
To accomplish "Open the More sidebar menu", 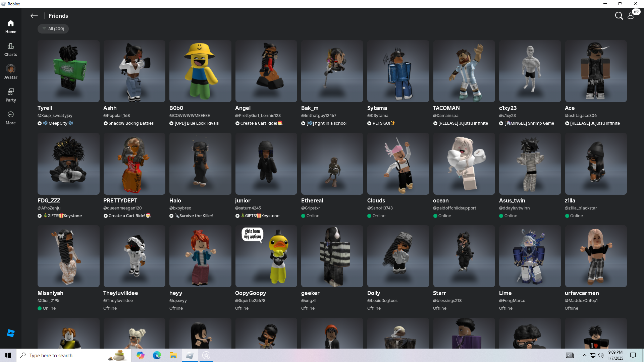I will tap(11, 118).
